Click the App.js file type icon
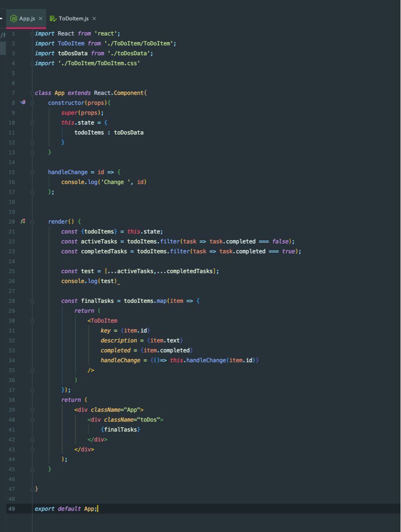The height and width of the screenshot is (532, 401). pyautogui.click(x=14, y=18)
